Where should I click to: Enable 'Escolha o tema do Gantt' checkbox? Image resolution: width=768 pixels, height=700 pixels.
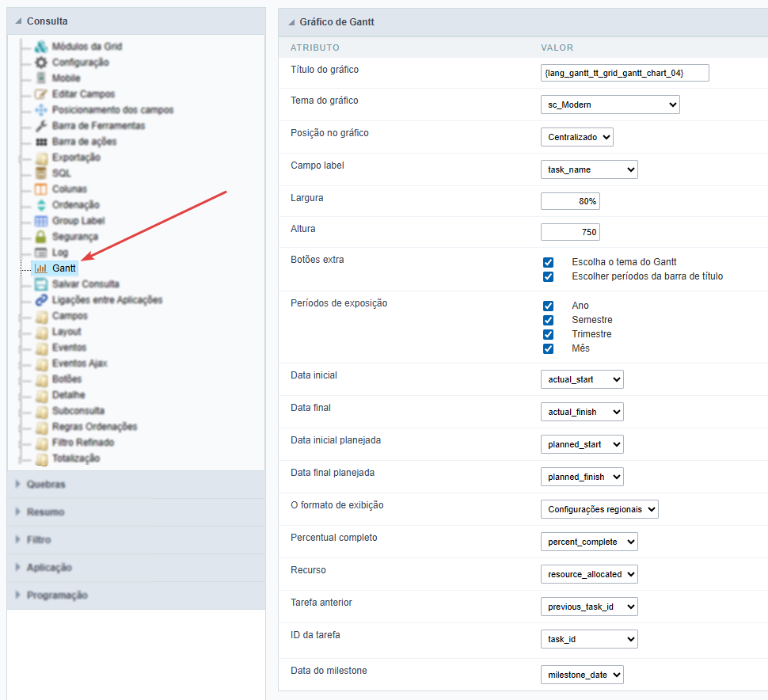[x=548, y=261]
